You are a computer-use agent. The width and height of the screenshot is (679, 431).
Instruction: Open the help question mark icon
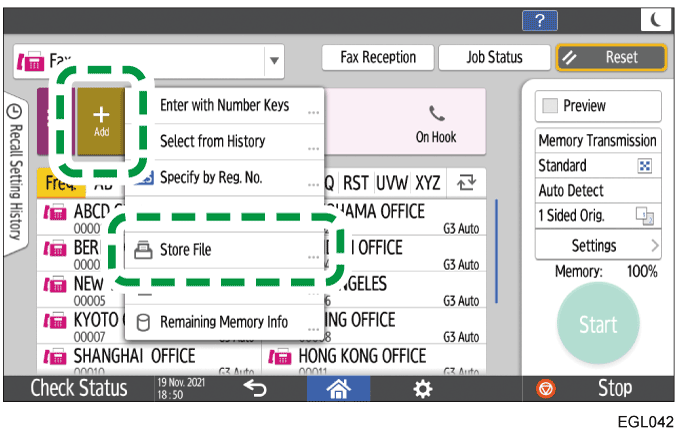coord(540,21)
